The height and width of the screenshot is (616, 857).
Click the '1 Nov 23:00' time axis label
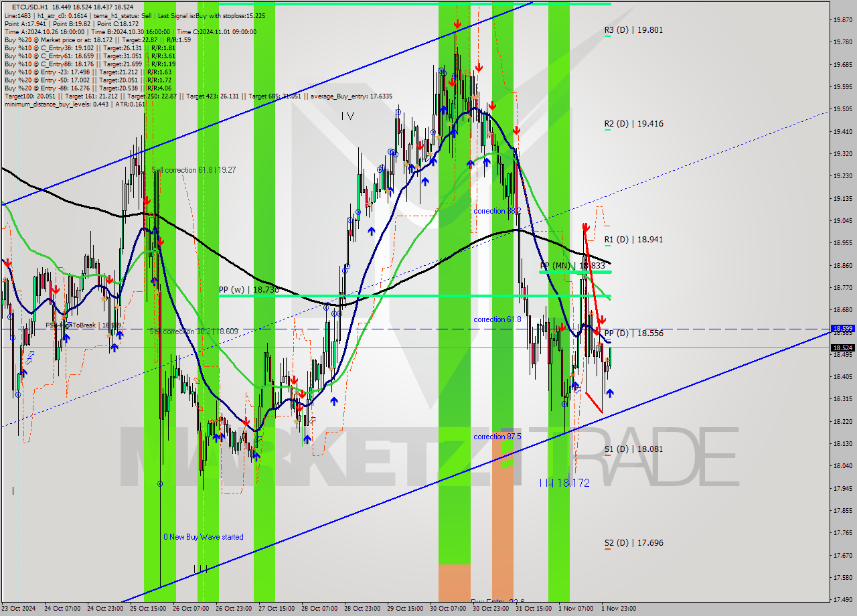click(619, 609)
